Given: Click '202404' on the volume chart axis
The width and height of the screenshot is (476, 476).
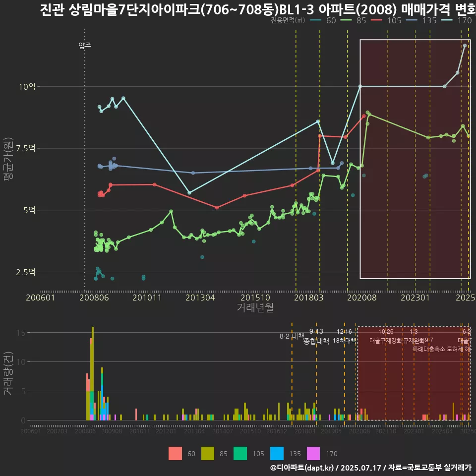Looking at the screenshot, I should click(x=442, y=431).
